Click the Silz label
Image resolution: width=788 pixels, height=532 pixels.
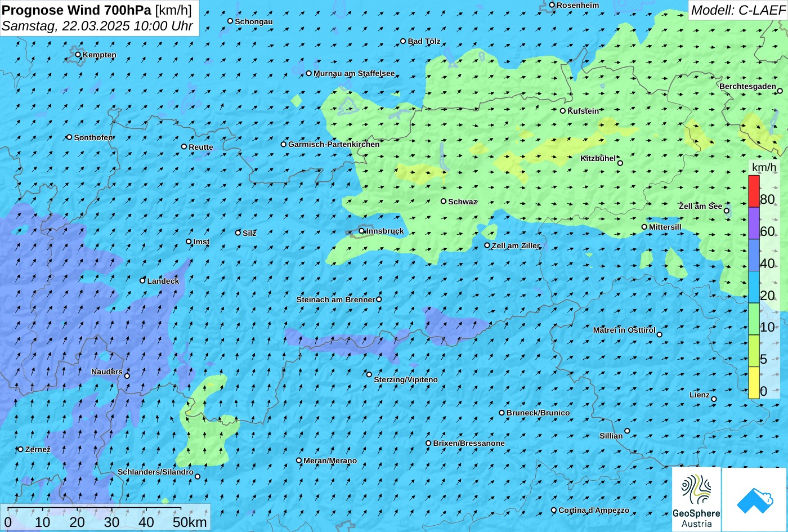coord(249,233)
